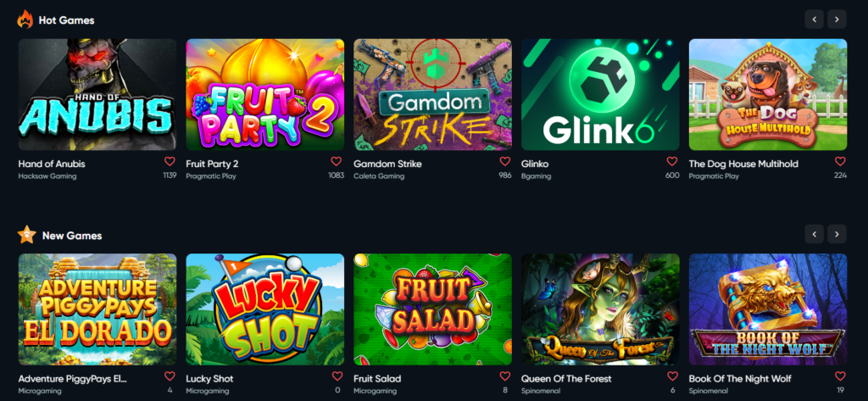Mark Lucky Shot as favorite
The width and height of the screenshot is (868, 401).
point(337,376)
